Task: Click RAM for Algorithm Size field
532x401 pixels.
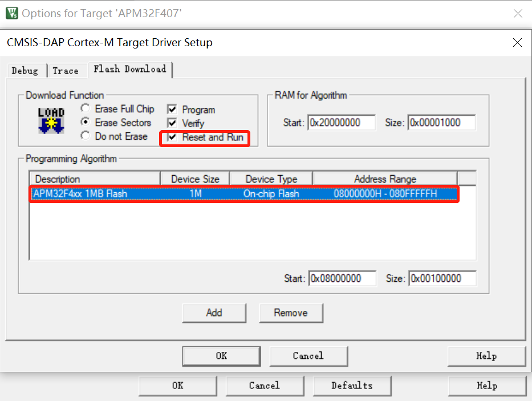Action: (x=441, y=122)
